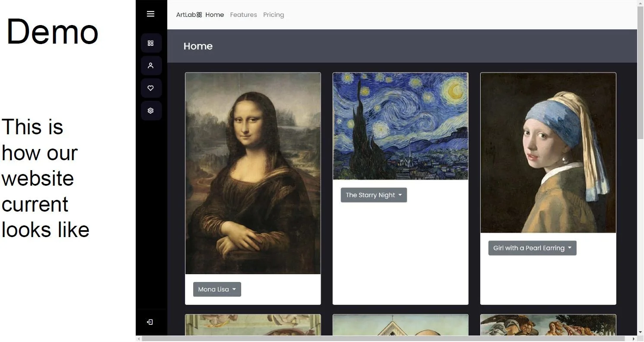Open the hamburger menu in the sidebar
This screenshot has height=342, width=644.
(x=150, y=14)
